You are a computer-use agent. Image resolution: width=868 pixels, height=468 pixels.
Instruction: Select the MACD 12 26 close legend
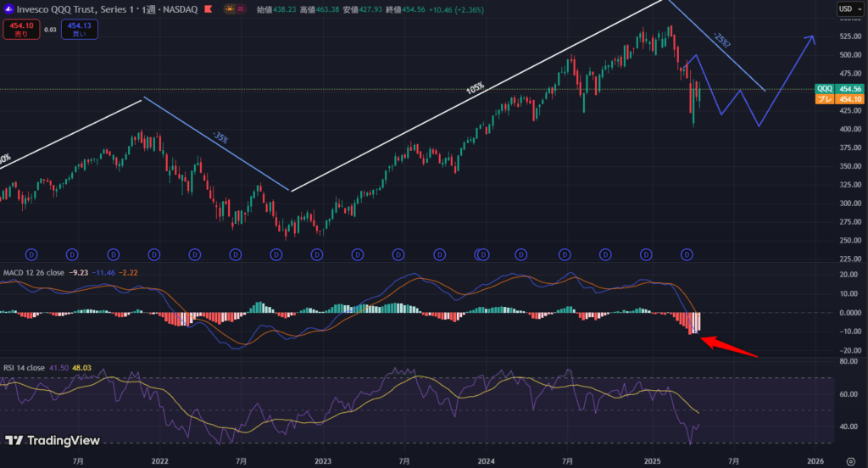click(34, 272)
